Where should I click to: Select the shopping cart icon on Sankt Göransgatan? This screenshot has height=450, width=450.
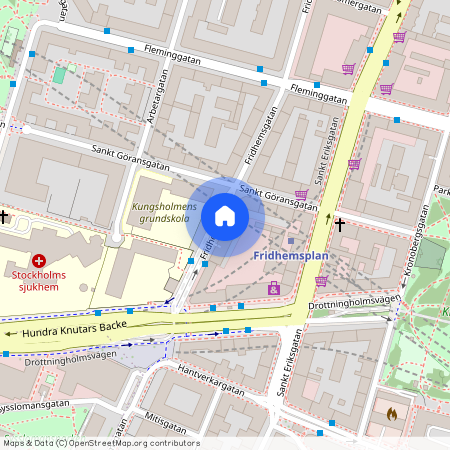(x=301, y=194)
